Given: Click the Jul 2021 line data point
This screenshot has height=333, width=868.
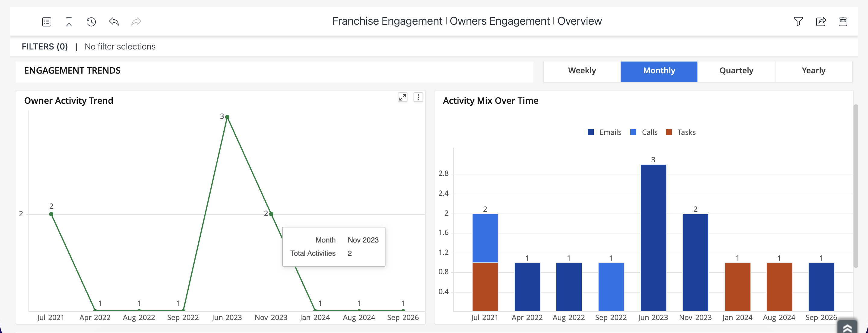Looking at the screenshot, I should point(51,214).
